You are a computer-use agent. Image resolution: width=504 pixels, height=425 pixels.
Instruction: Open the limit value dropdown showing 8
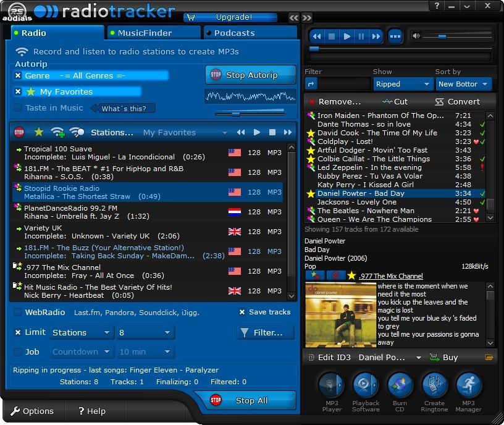(x=145, y=332)
